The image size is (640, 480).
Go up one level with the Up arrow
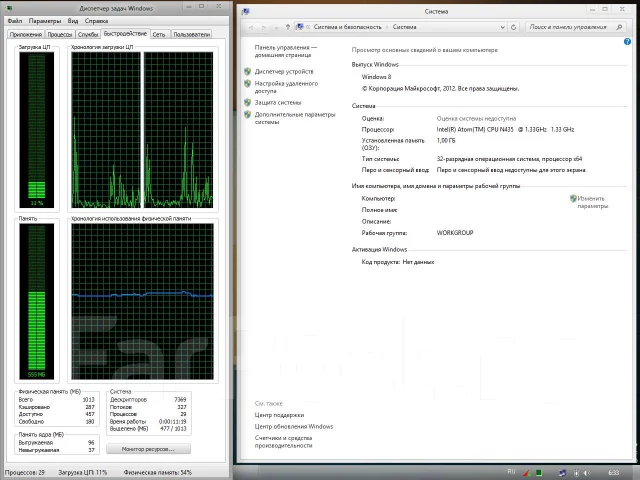pyautogui.click(x=288, y=27)
